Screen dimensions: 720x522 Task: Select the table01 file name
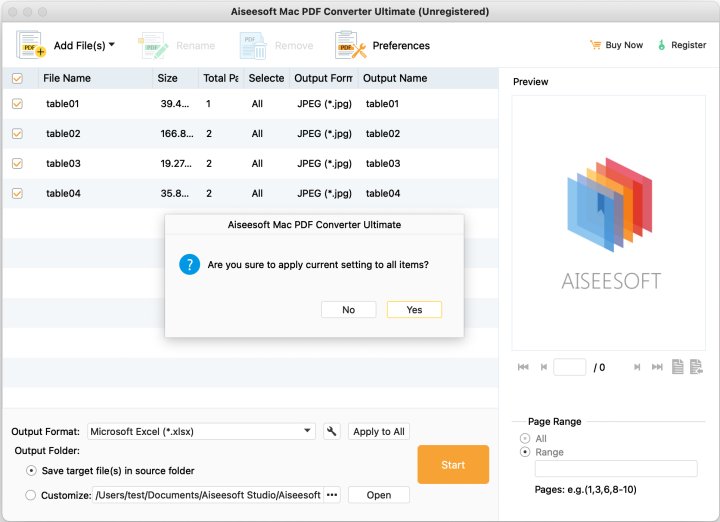point(62,104)
